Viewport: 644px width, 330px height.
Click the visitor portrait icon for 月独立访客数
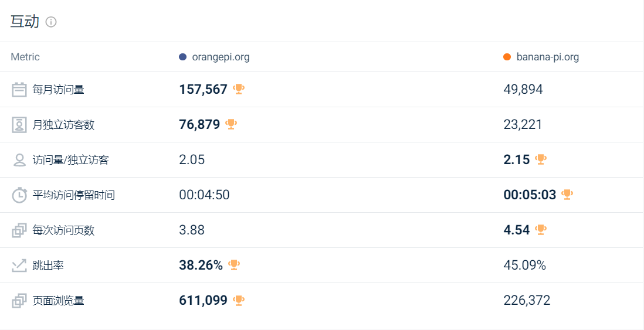19,125
